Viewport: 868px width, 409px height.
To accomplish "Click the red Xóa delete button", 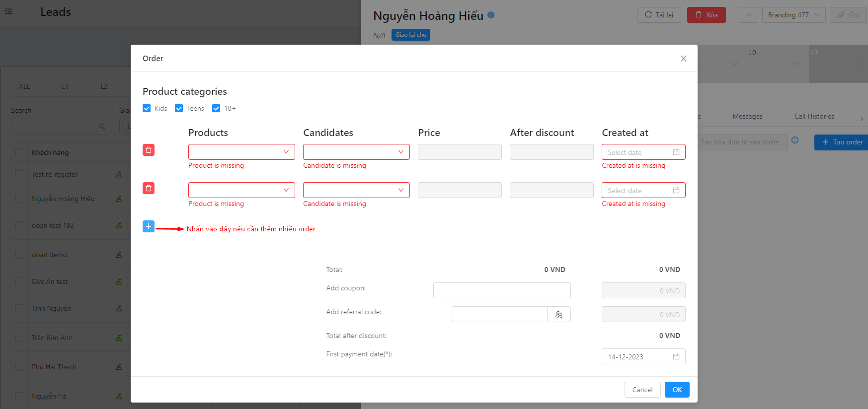I will (x=707, y=15).
